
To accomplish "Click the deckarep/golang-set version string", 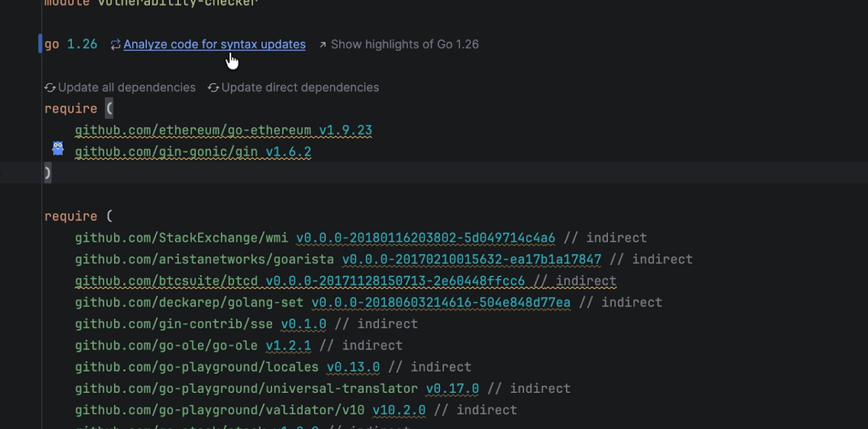I will coord(441,303).
